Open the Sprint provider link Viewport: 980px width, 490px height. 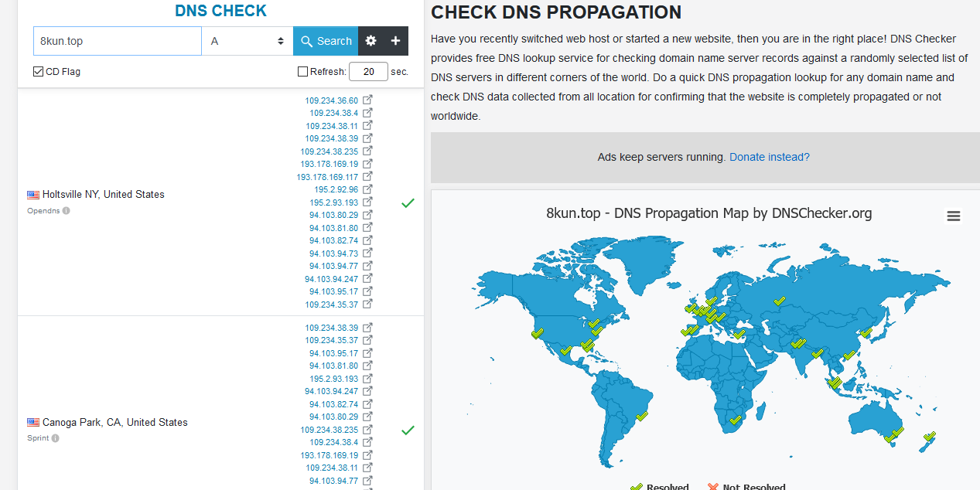(x=38, y=438)
